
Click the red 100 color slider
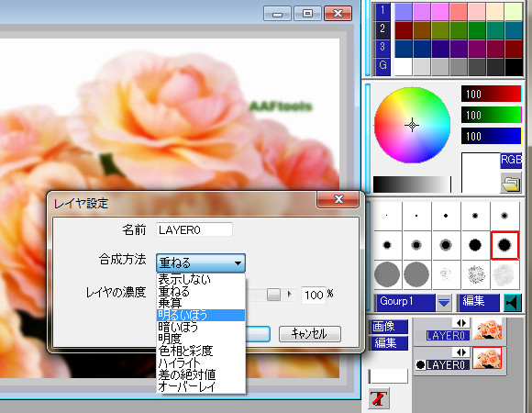click(x=491, y=94)
